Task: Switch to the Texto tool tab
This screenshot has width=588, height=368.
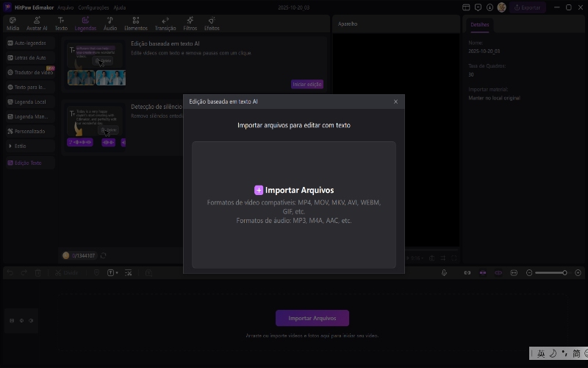Action: pos(61,24)
